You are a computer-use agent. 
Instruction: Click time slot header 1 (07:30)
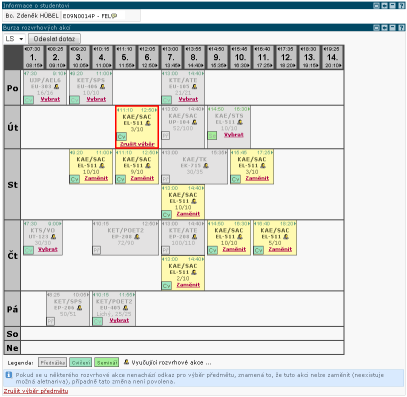click(33, 57)
